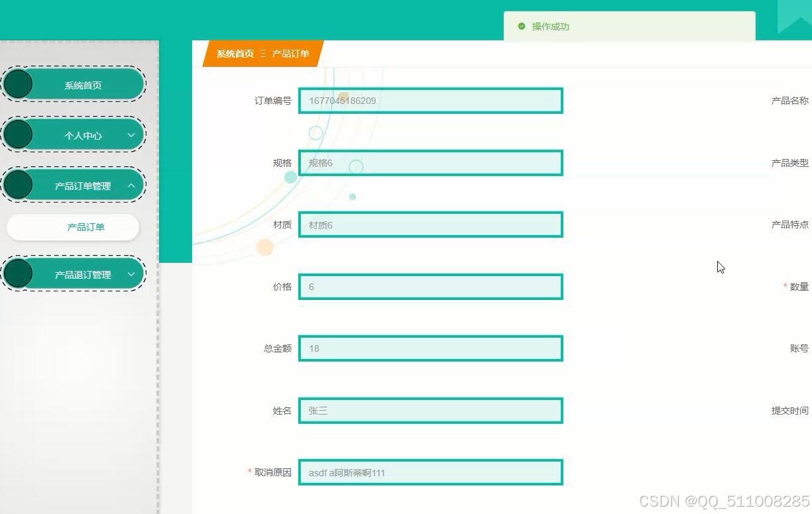Click the 产品名称 label
This screenshot has height=514, width=812.
[x=790, y=101]
